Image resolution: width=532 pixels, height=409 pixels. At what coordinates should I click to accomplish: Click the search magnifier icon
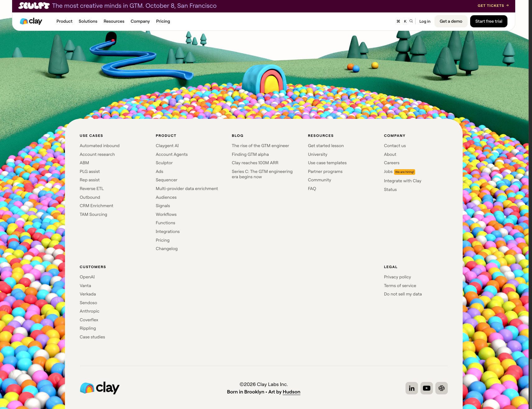point(411,21)
